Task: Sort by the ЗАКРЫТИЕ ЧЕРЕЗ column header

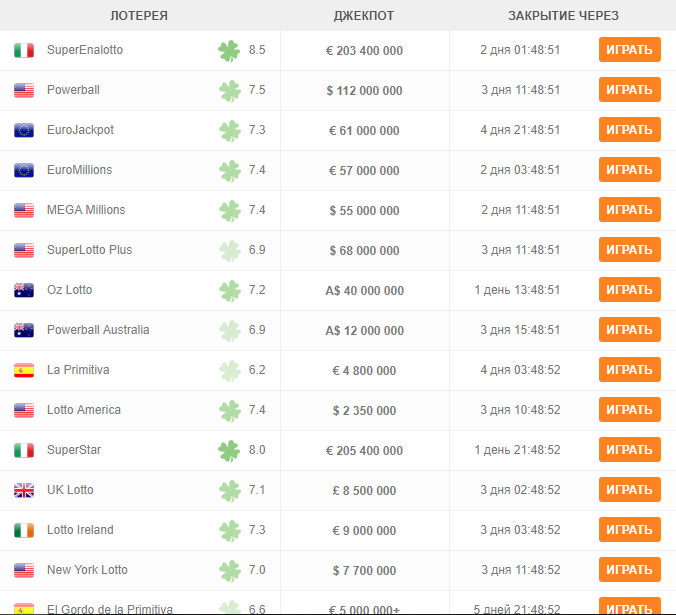Action: [563, 16]
